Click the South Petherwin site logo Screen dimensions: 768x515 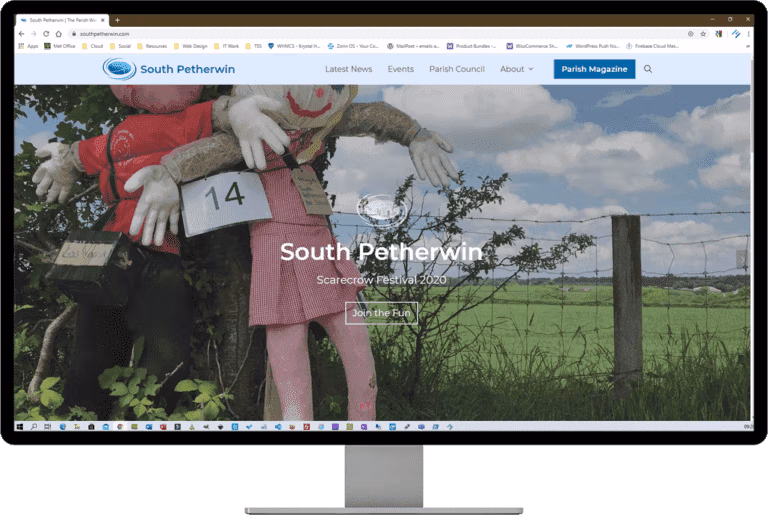tap(168, 69)
